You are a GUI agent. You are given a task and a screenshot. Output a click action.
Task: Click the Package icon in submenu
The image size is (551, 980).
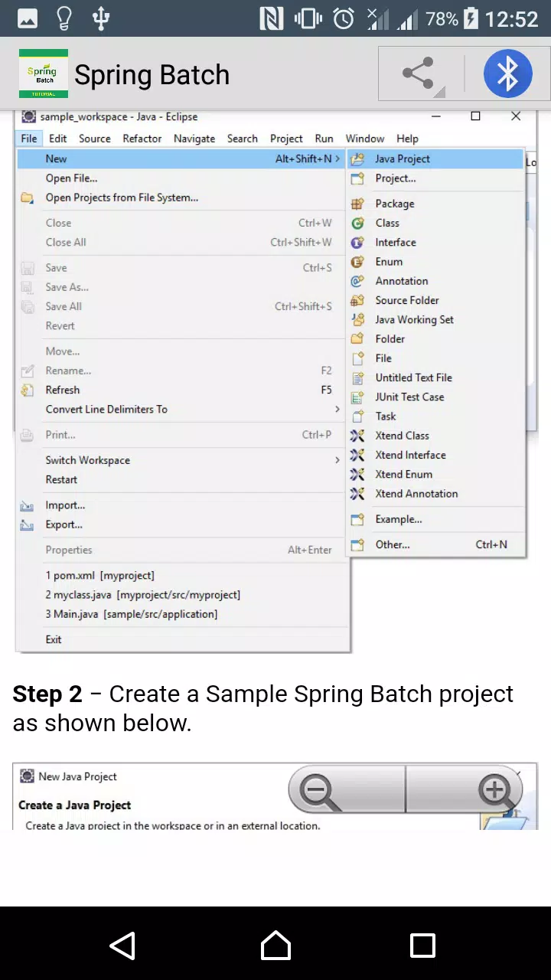tap(357, 204)
